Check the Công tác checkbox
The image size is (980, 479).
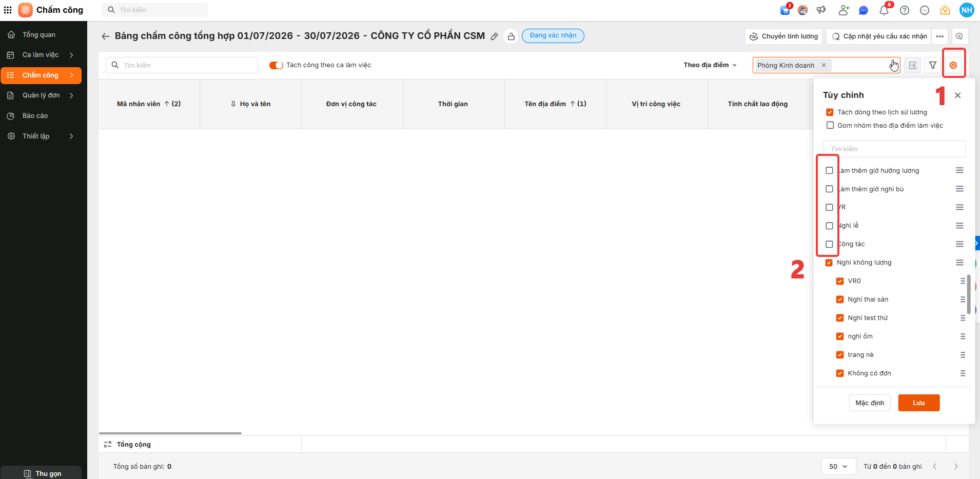pos(829,245)
